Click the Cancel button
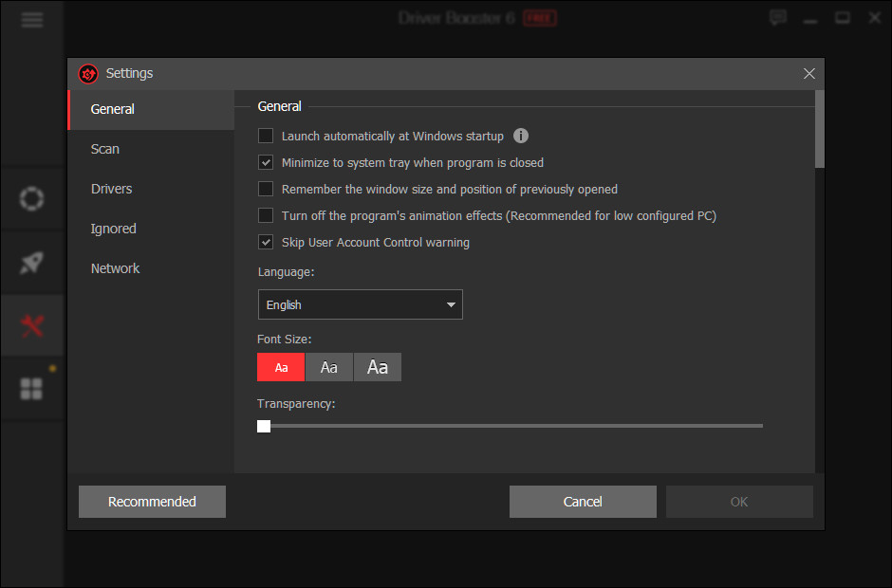 [583, 502]
